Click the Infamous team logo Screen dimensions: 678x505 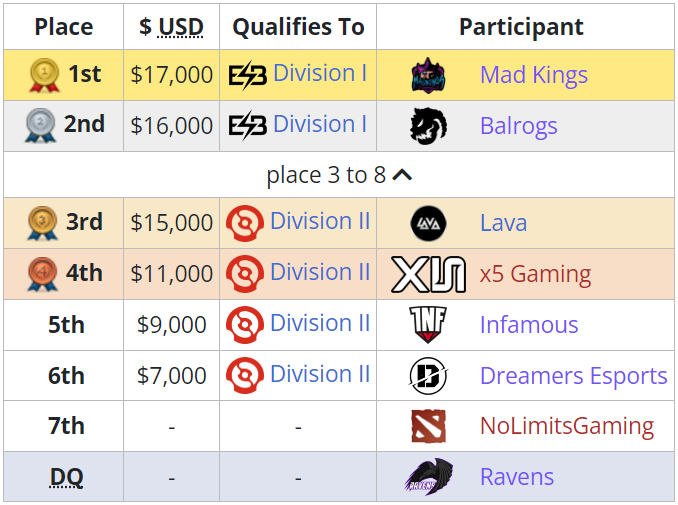(x=428, y=324)
